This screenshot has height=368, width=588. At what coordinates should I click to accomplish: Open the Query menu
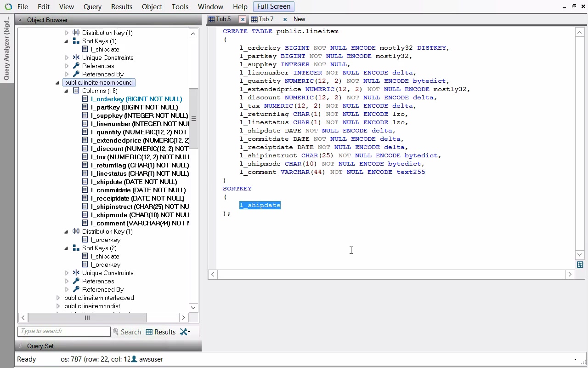pyautogui.click(x=92, y=7)
